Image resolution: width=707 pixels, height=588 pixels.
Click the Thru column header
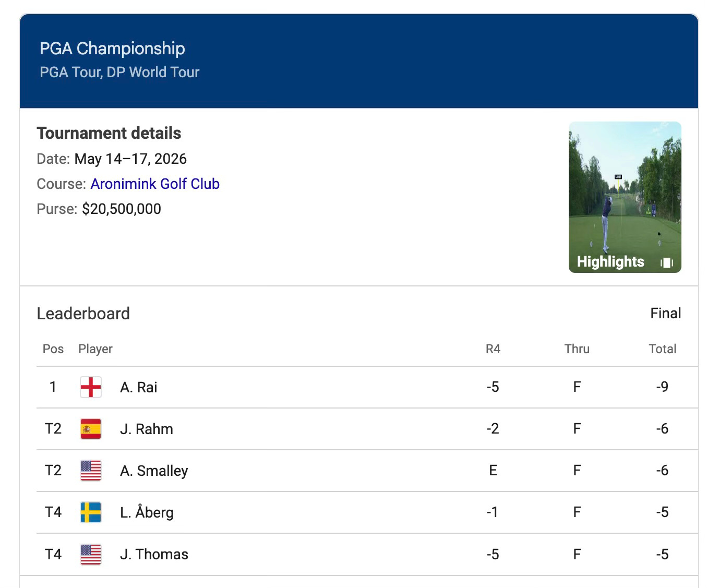pos(577,349)
